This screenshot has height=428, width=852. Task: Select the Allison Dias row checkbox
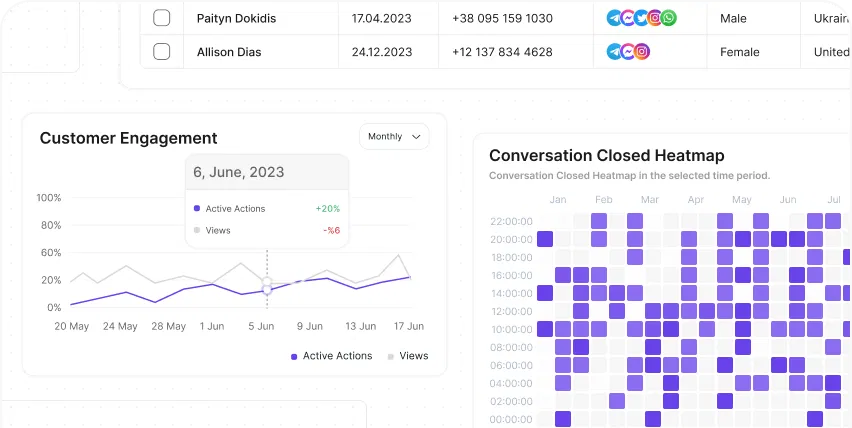(x=162, y=52)
